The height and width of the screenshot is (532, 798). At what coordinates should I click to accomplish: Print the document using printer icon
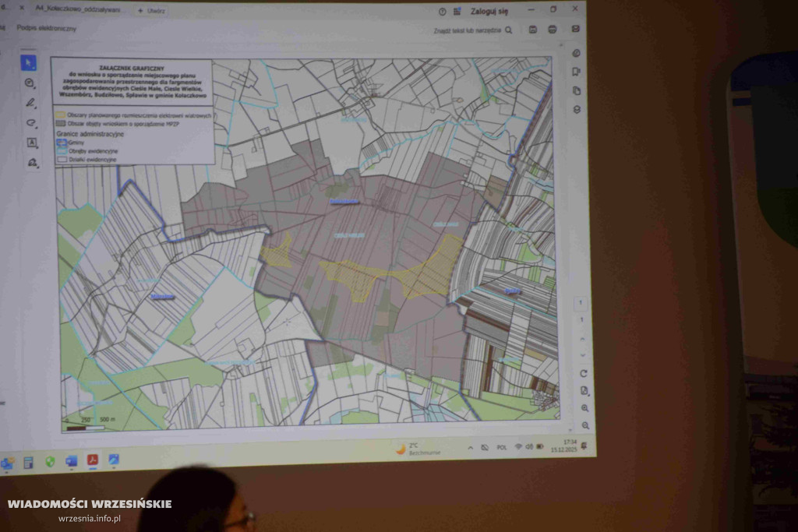[553, 30]
